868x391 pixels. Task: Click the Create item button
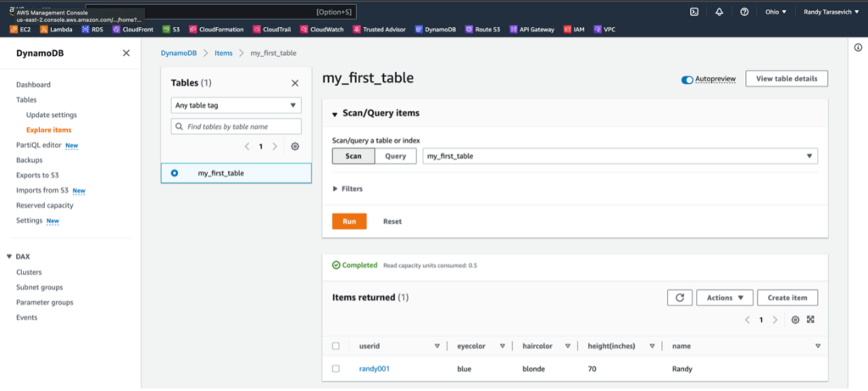click(787, 298)
